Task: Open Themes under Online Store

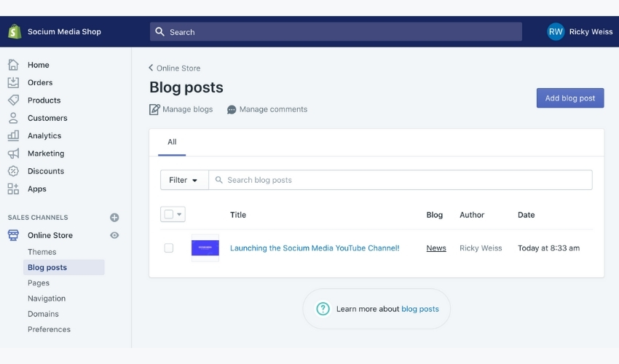Action: [42, 252]
